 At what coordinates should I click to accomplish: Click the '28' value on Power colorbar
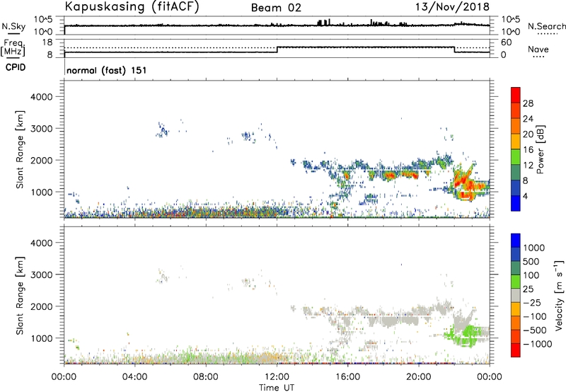click(528, 103)
